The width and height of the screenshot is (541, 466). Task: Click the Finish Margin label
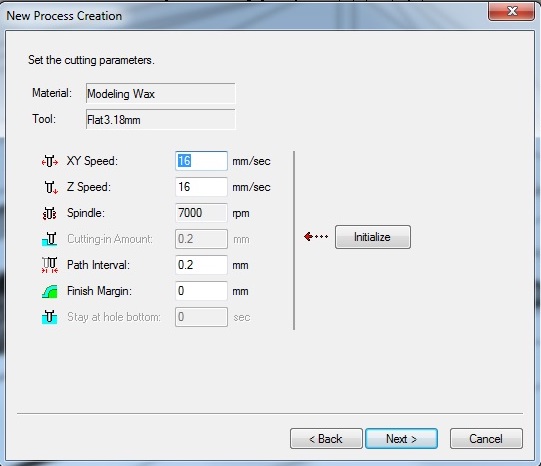[99, 291]
